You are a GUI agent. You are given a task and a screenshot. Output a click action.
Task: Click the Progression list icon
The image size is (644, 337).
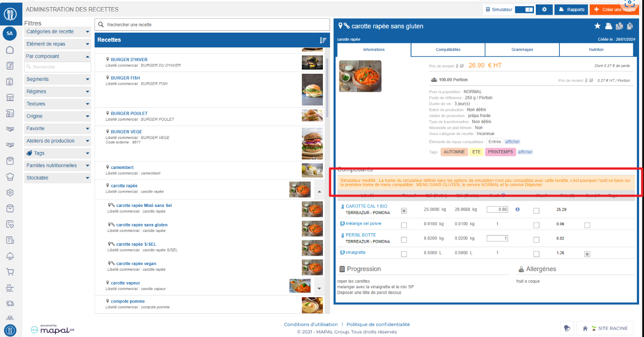coord(342,269)
